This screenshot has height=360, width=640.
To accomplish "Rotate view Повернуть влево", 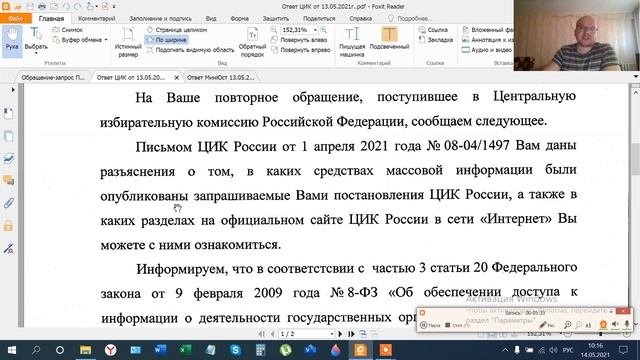I will (x=299, y=40).
